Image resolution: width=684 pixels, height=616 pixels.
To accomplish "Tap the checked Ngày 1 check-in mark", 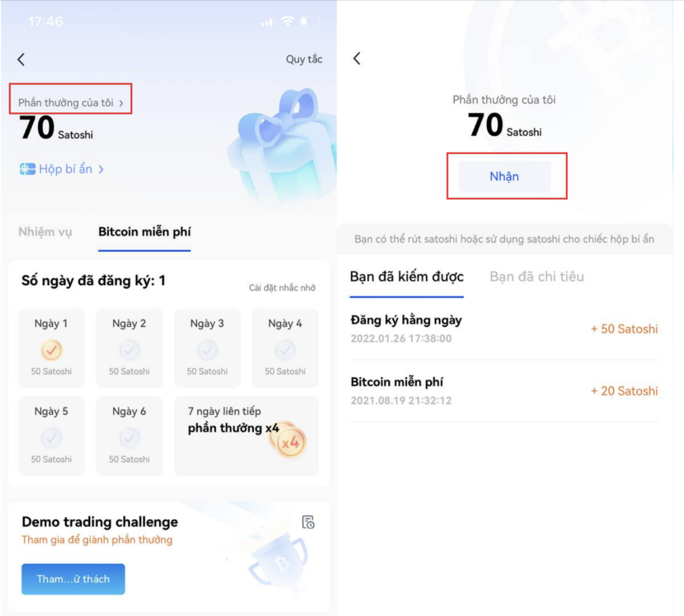I will coord(51,350).
